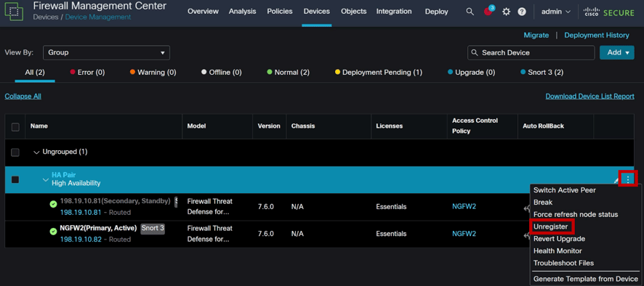Click the Version column header
This screenshot has height=286, width=644.
coord(269,126)
